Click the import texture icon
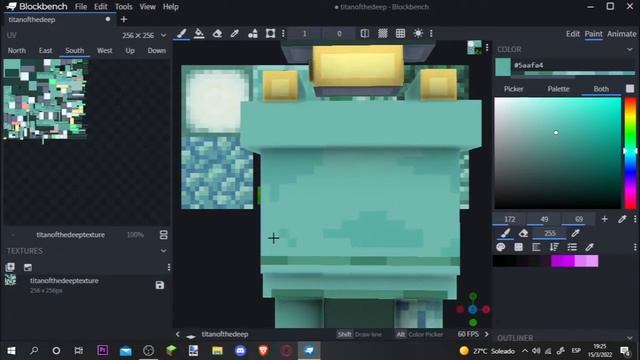 tap(10, 267)
